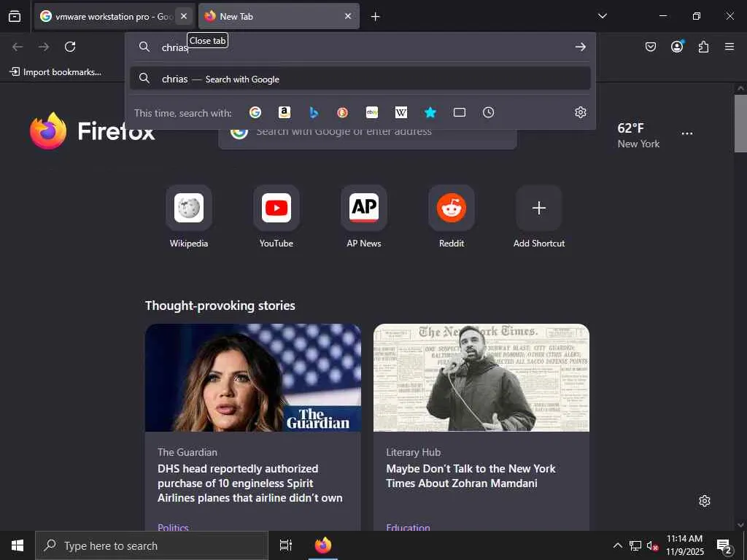Screen dimensions: 747x560
Task: Click the go arrow in address bar
Action: [580, 47]
